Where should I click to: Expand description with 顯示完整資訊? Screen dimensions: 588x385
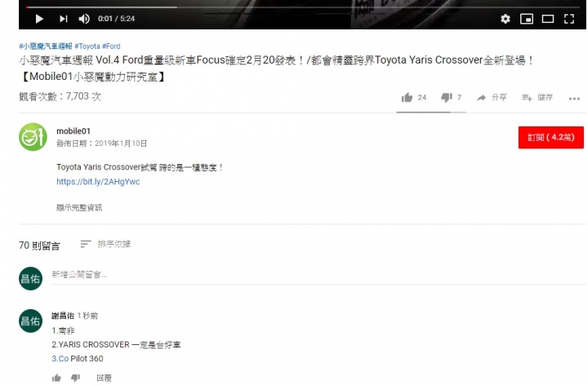[x=79, y=207]
